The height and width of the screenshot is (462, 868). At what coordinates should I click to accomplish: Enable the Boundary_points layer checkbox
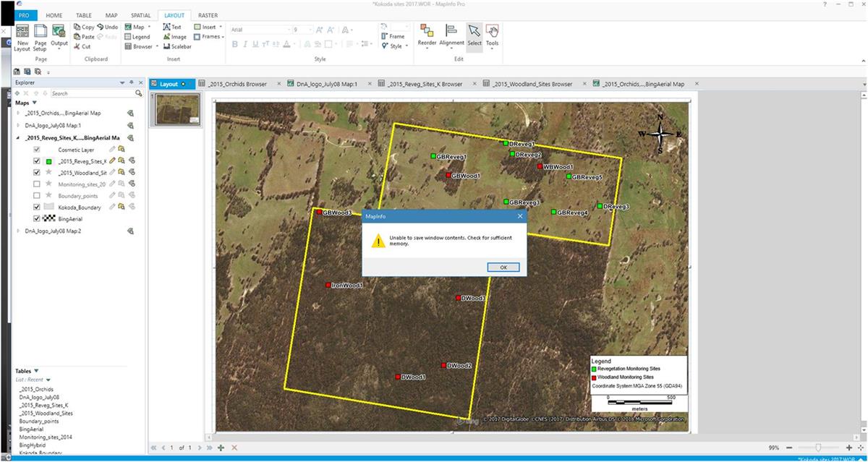pyautogui.click(x=37, y=195)
